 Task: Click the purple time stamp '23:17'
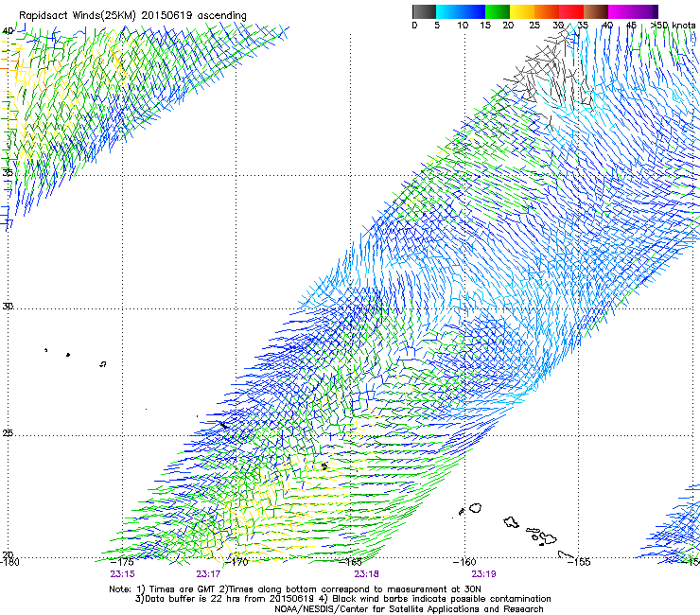pos(208,574)
